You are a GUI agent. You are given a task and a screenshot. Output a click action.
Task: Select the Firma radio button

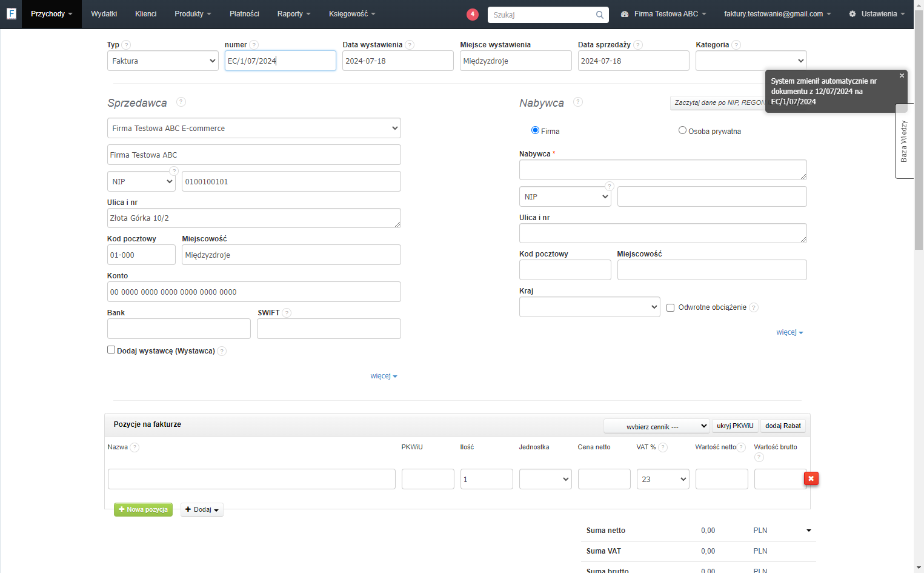coord(535,130)
